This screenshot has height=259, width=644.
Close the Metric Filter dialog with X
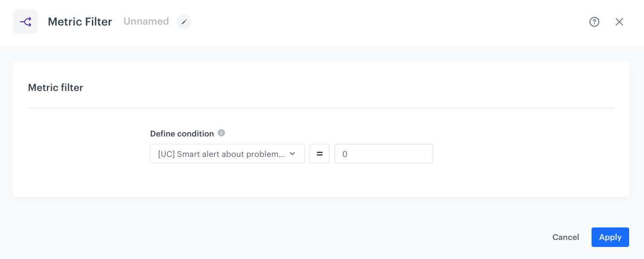tap(619, 22)
